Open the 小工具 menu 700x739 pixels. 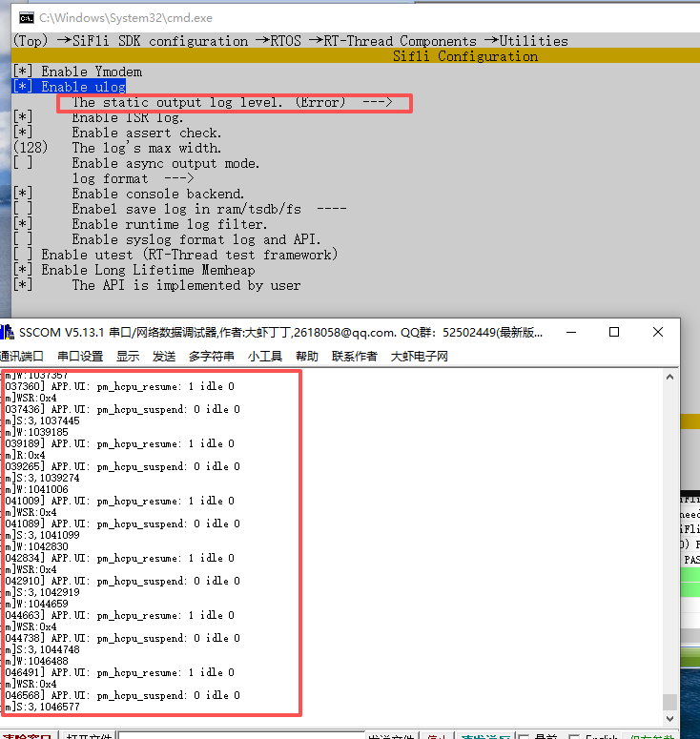point(264,357)
